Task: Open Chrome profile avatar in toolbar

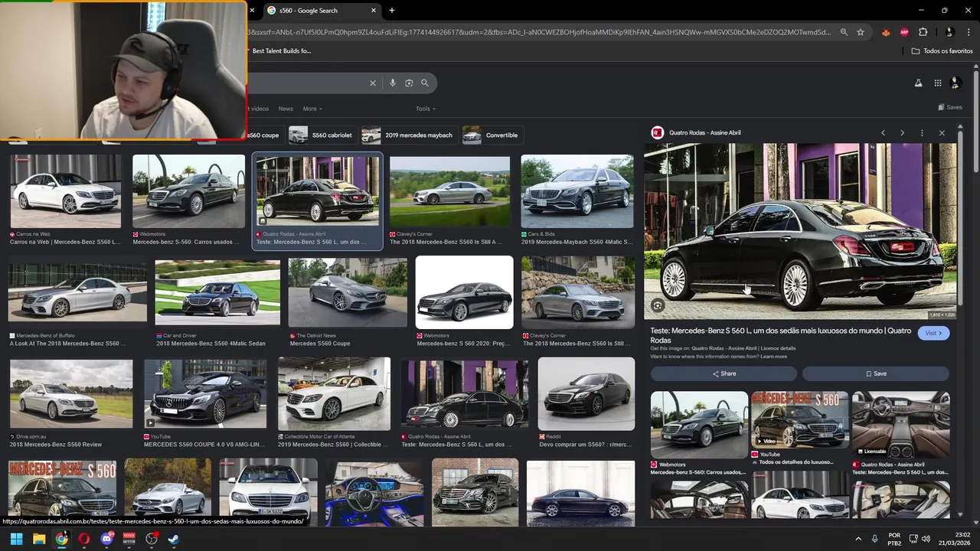Action: [949, 32]
